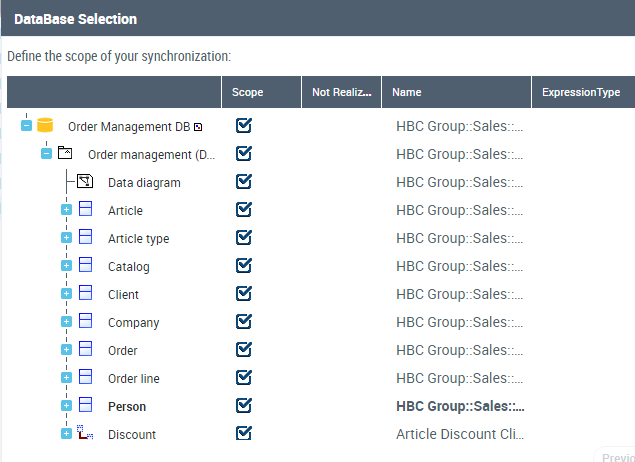Viewport: 635px width, 462px height.
Task: Click the ExpressionType column header
Action: tap(581, 92)
